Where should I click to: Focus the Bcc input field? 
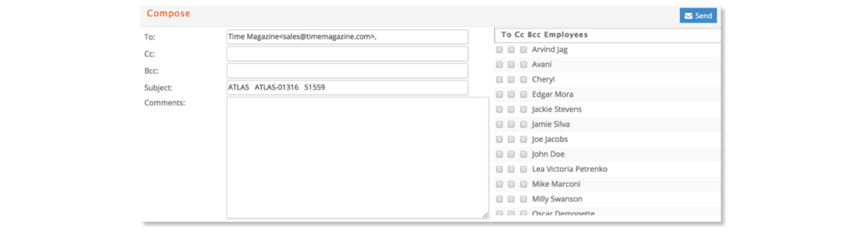[347, 71]
